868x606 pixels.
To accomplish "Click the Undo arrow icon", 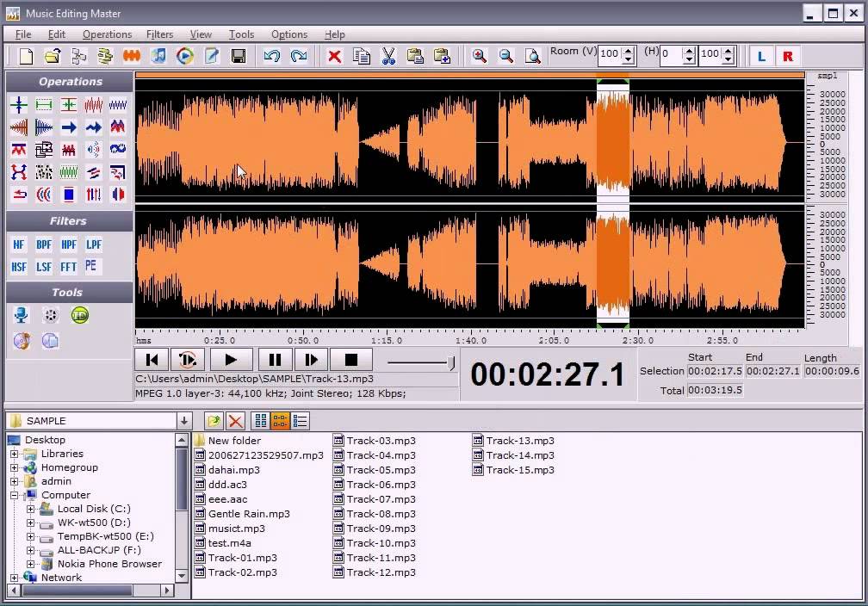I will coord(272,56).
